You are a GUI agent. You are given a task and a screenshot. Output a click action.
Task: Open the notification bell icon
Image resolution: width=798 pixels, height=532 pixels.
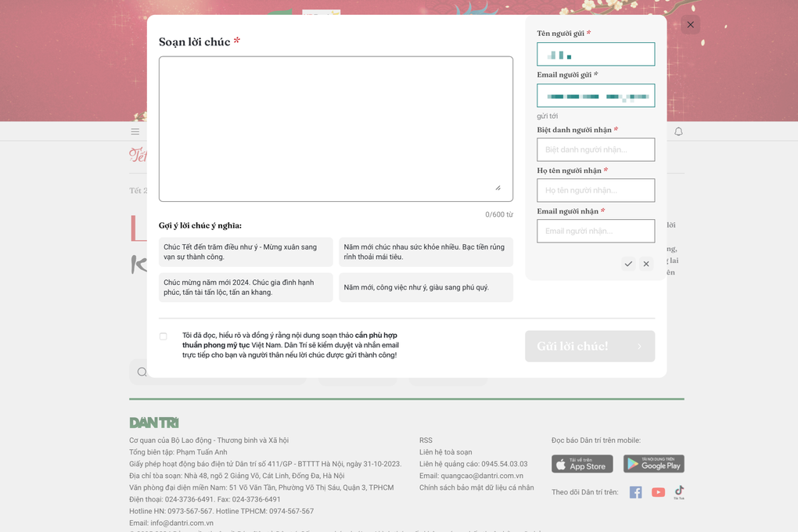[678, 131]
